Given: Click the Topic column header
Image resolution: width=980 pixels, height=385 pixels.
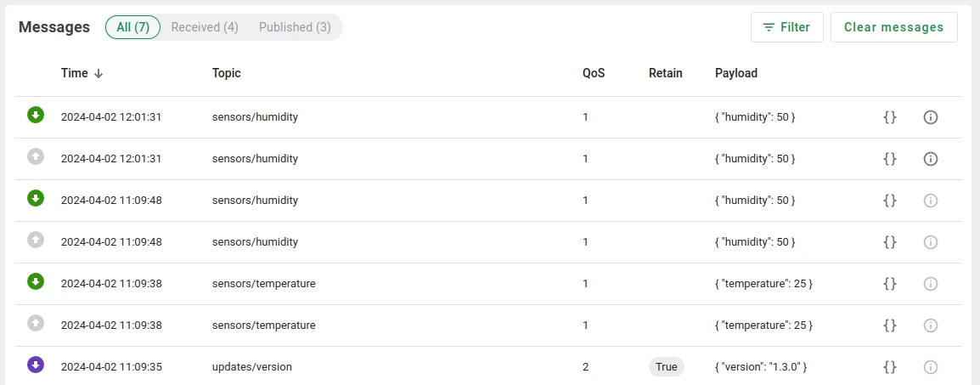Looking at the screenshot, I should 226,73.
